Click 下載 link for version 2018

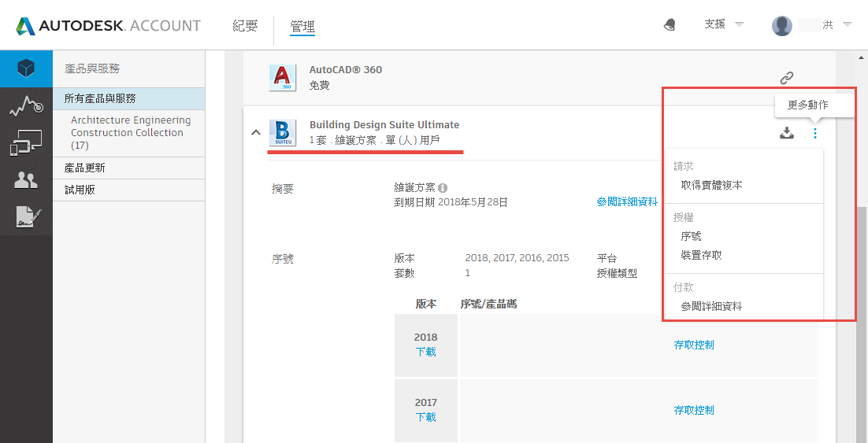click(425, 352)
